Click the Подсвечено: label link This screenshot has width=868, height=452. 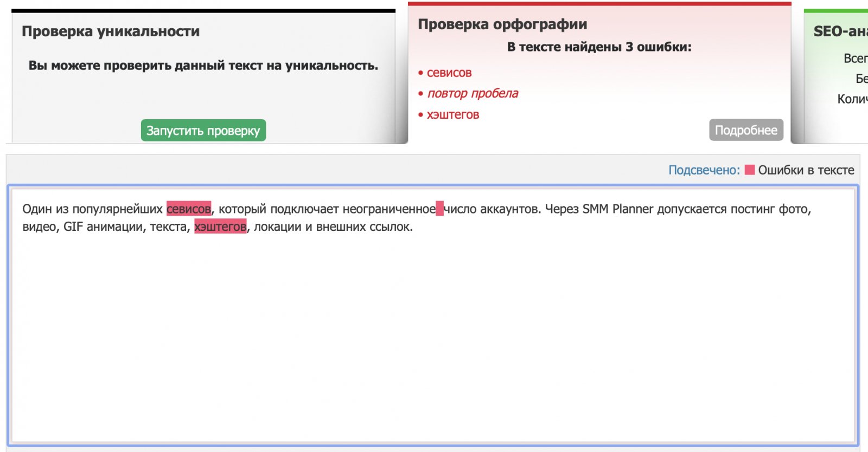pos(704,170)
